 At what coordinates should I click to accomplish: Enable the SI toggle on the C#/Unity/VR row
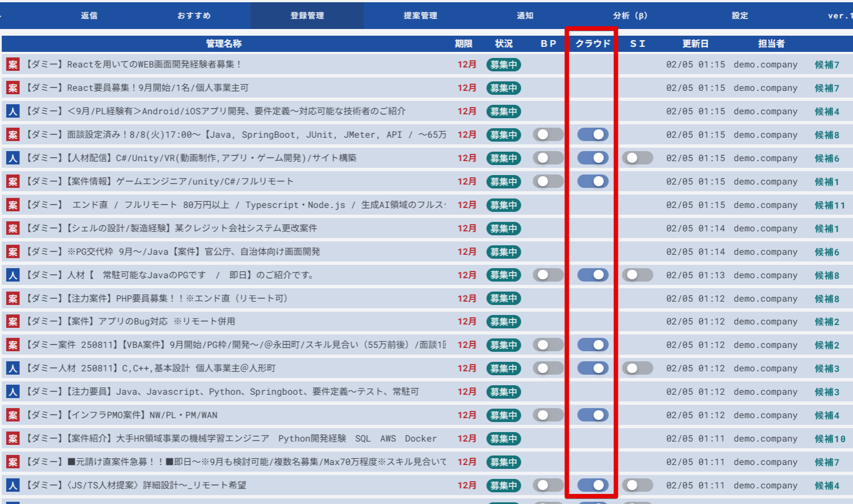637,158
